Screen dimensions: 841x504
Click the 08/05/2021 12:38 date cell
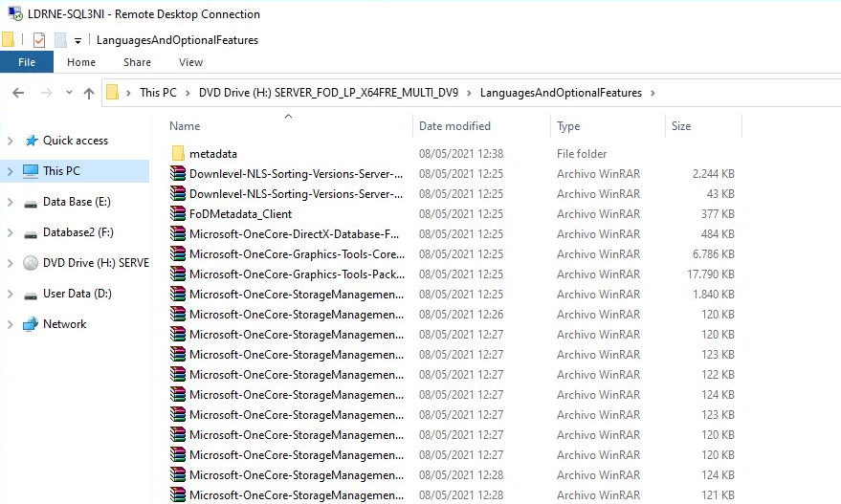(x=461, y=154)
